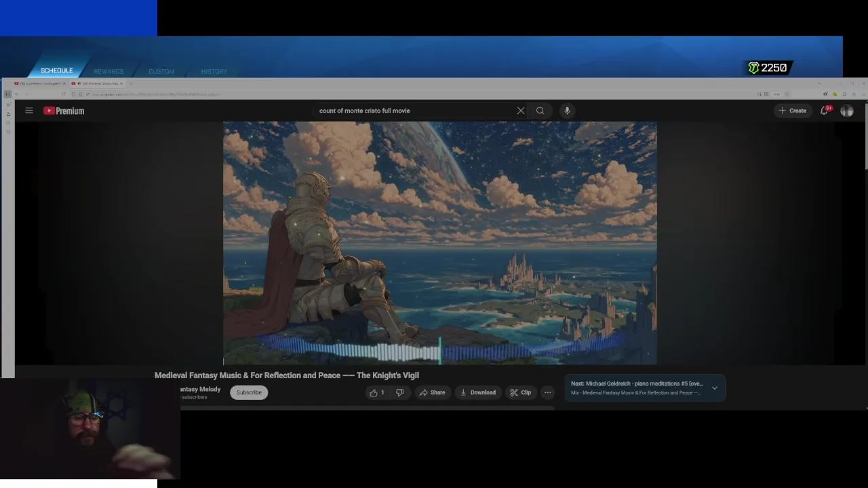Screen dimensions: 868x488
Task: Open the Create menu
Action: click(792, 110)
